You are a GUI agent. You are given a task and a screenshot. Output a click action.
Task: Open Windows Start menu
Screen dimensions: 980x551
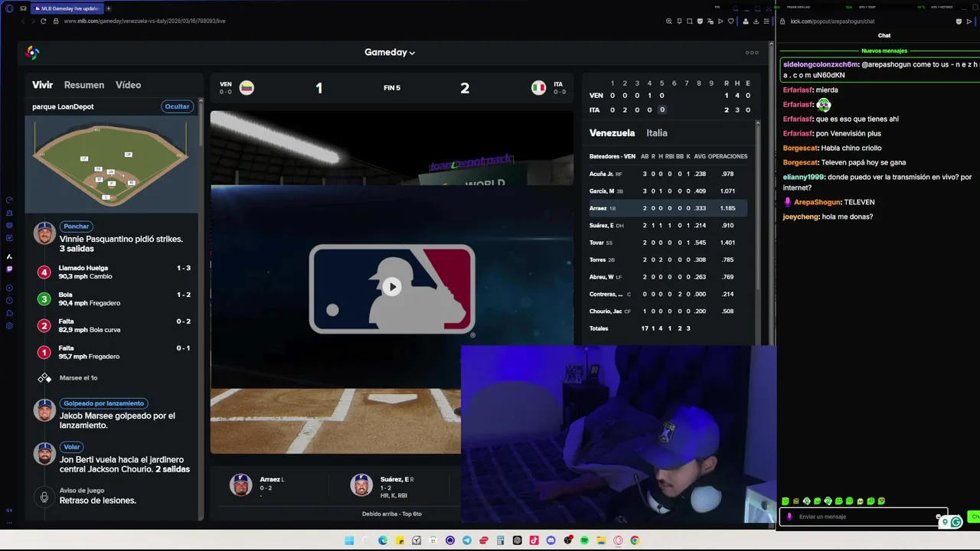(x=349, y=540)
